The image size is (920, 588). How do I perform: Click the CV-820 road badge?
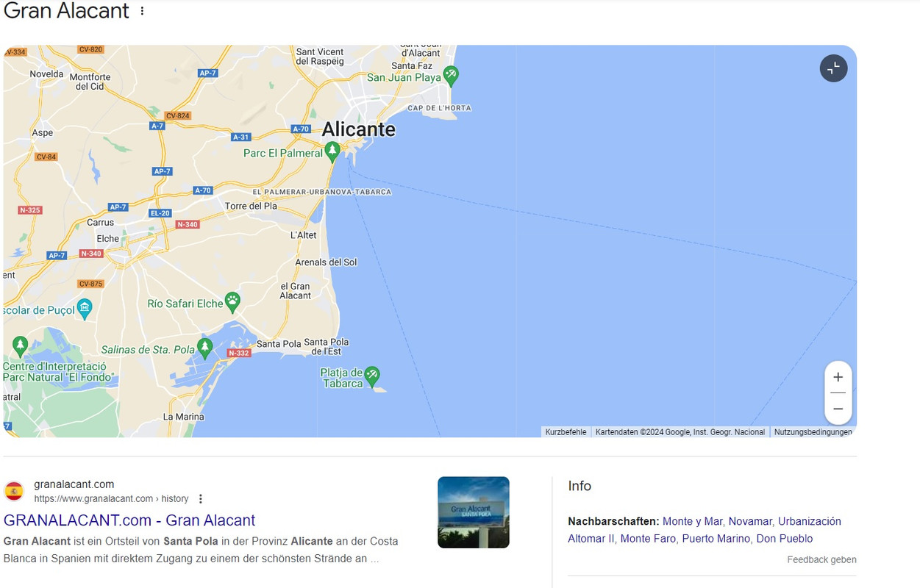(x=90, y=49)
